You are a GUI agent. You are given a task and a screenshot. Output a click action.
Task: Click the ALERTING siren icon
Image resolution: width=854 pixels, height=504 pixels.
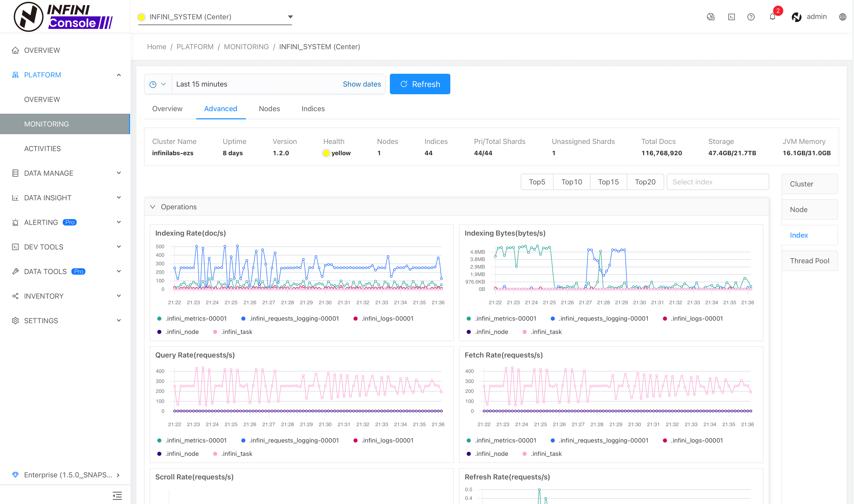tap(15, 223)
